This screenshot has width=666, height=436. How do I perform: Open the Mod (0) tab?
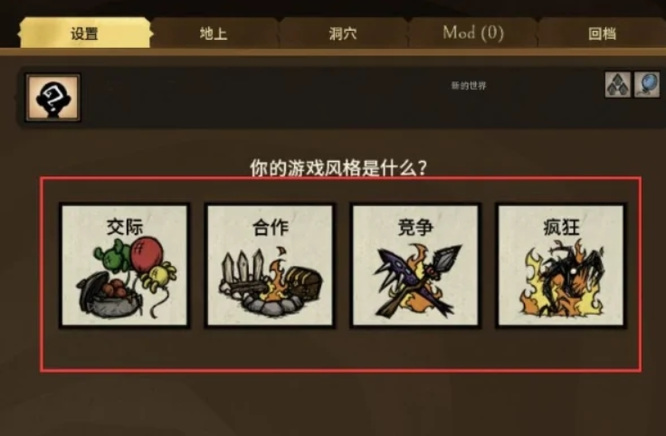click(x=473, y=33)
